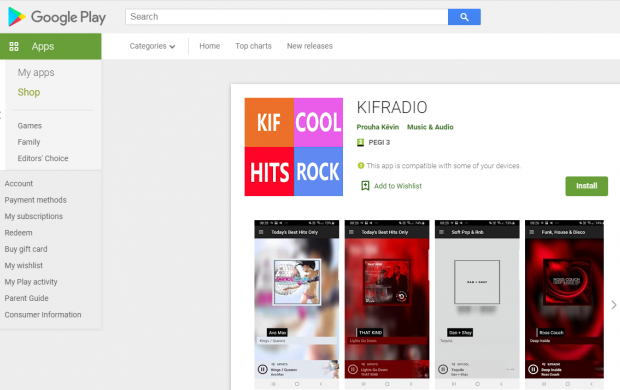Click the Add to Wishlist bookmark icon

[x=365, y=186]
